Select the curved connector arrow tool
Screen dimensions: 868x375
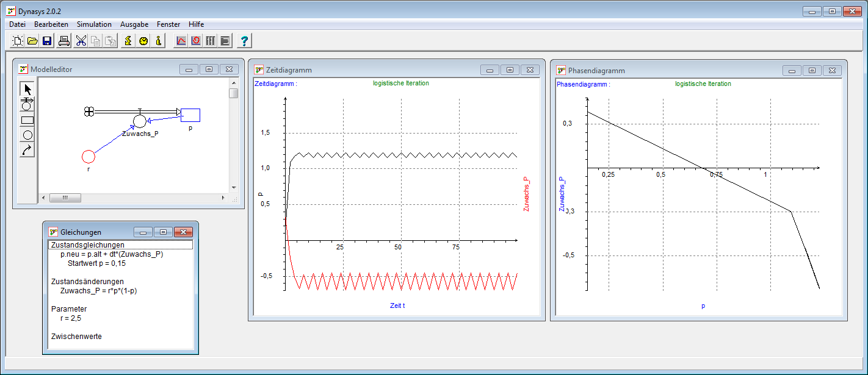point(27,150)
